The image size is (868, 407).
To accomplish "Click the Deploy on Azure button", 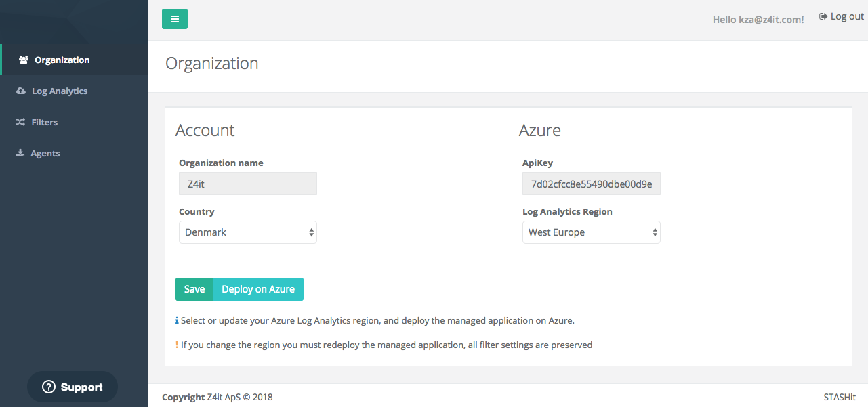I will pyautogui.click(x=258, y=289).
